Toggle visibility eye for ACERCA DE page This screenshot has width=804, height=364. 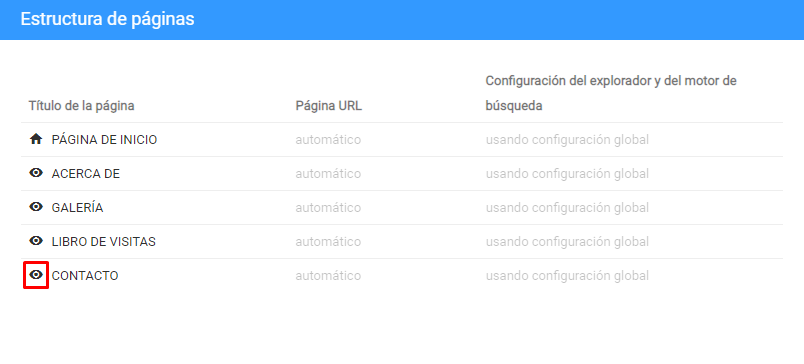36,173
